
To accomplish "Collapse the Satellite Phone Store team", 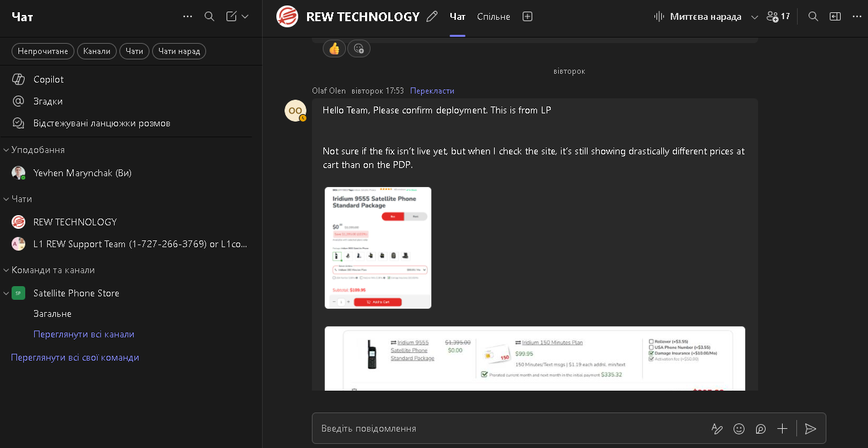I will click(6, 293).
